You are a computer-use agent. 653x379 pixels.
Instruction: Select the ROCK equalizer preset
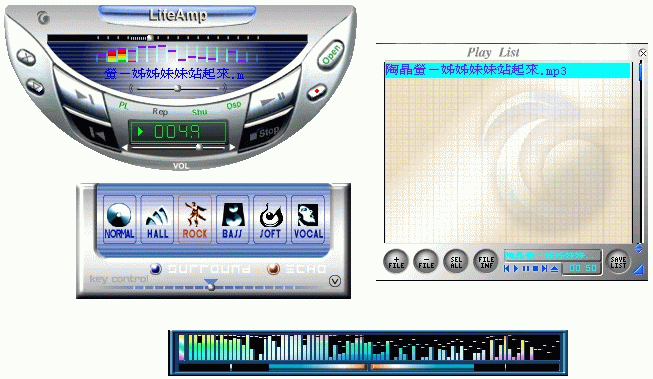pos(195,219)
